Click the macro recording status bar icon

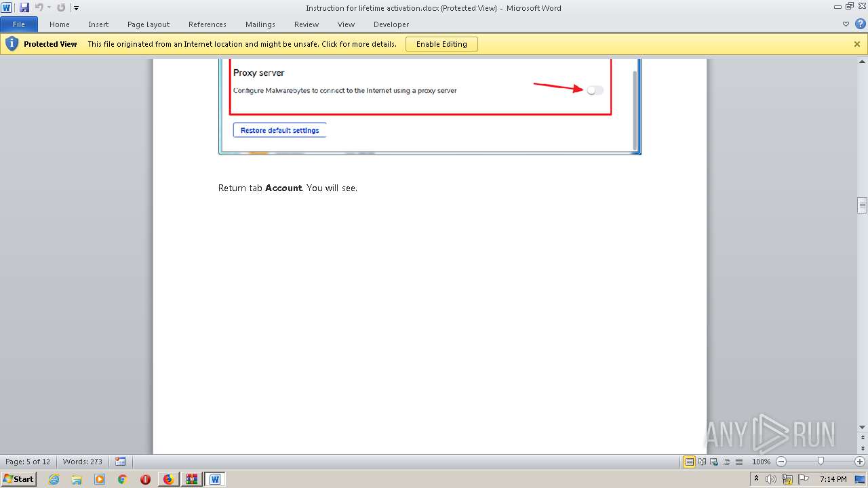point(120,462)
